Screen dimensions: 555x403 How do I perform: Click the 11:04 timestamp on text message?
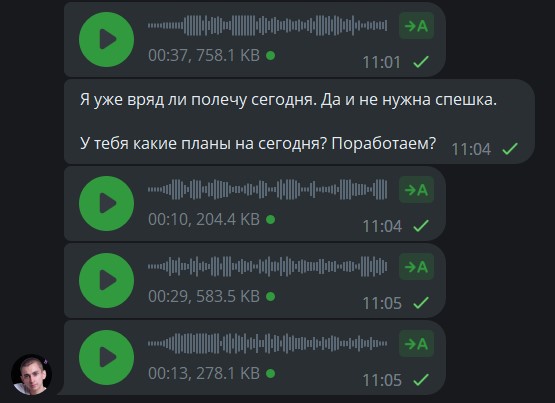[471, 149]
